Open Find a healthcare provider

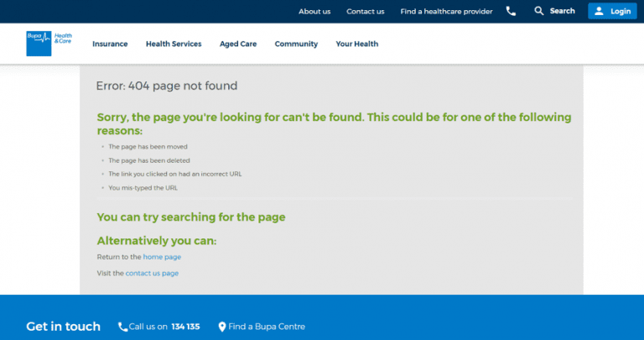click(446, 12)
